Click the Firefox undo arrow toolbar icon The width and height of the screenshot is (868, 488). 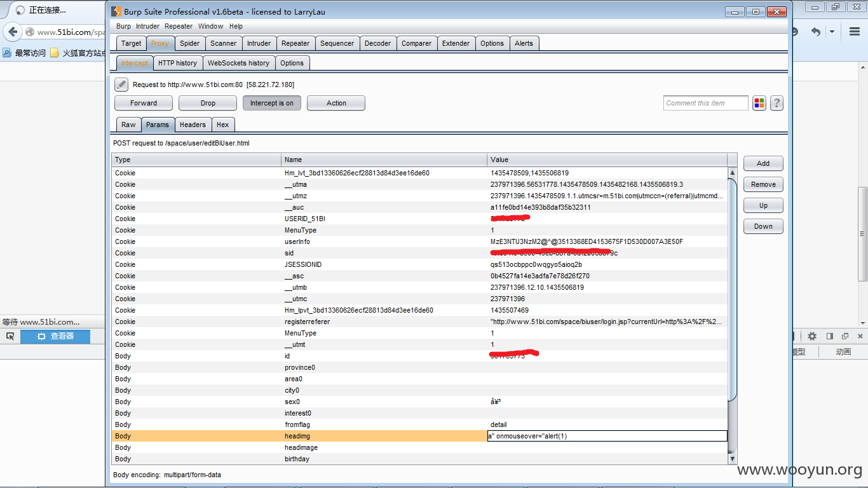coord(816,32)
